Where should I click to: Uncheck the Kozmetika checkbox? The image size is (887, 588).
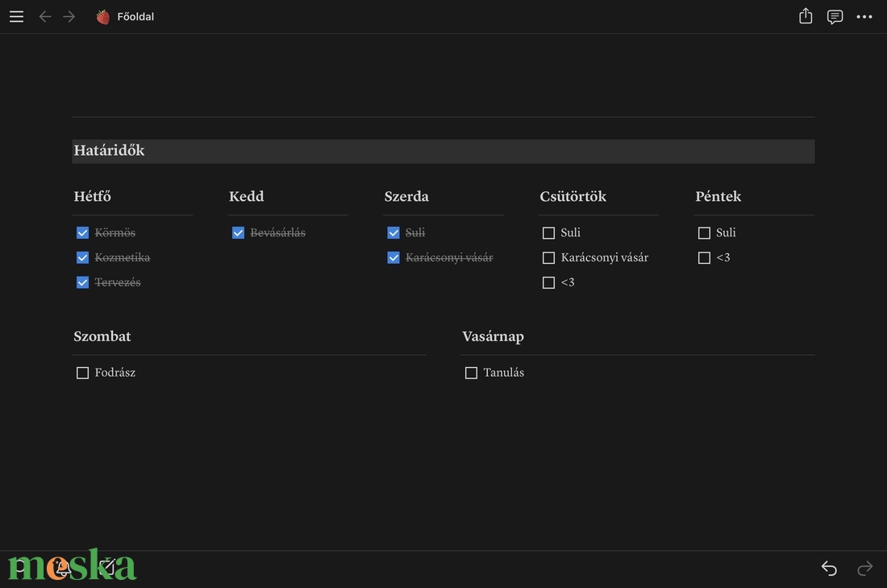pyautogui.click(x=82, y=257)
